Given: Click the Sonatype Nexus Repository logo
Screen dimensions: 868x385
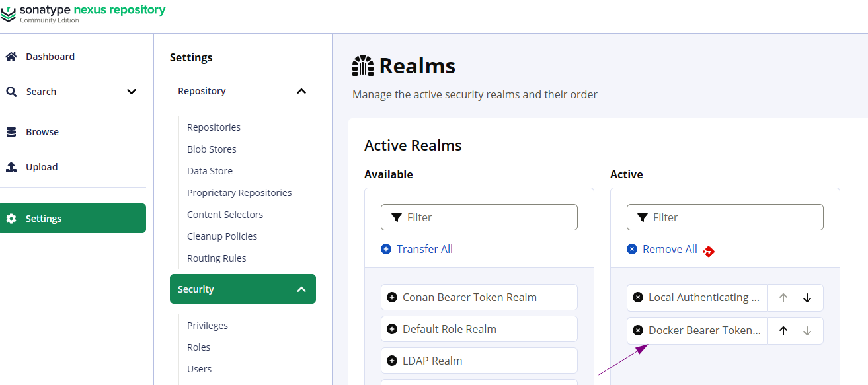Looking at the screenshot, I should point(83,13).
